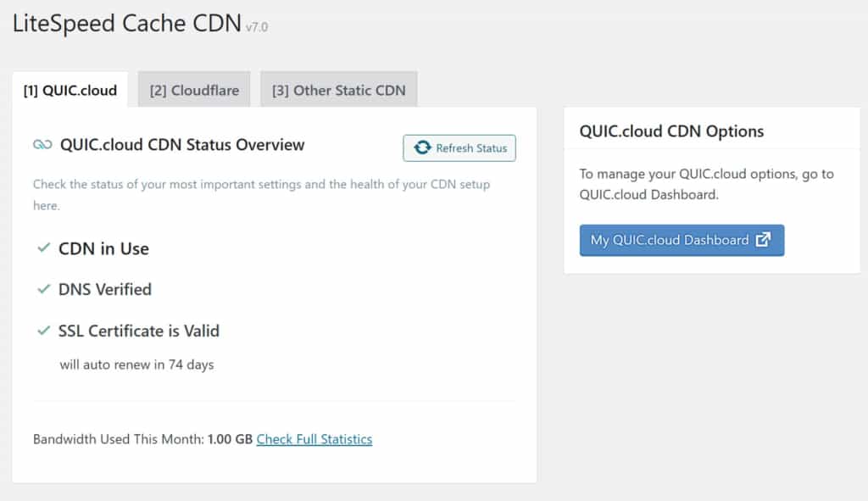This screenshot has width=868, height=501.
Task: Click the green checkmark beside DNS Verified
Action: pos(42,289)
